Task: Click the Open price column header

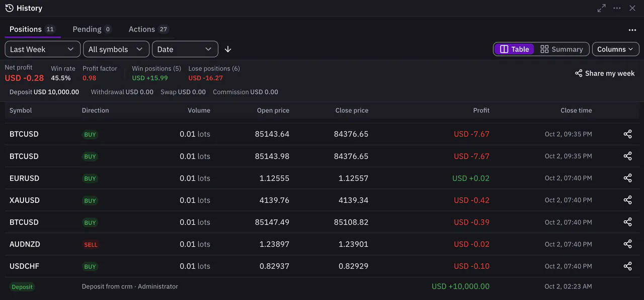Action: [273, 110]
